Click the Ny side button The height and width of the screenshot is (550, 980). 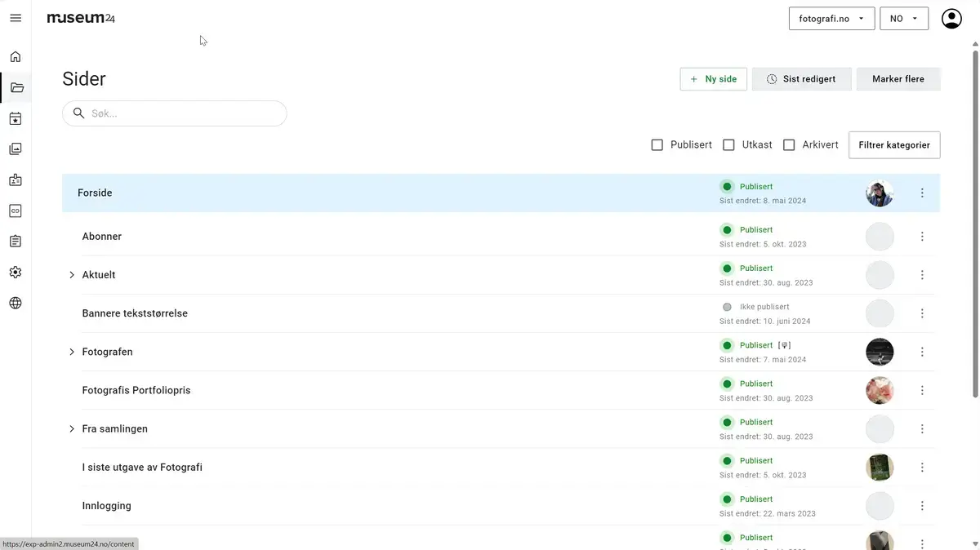pos(713,79)
